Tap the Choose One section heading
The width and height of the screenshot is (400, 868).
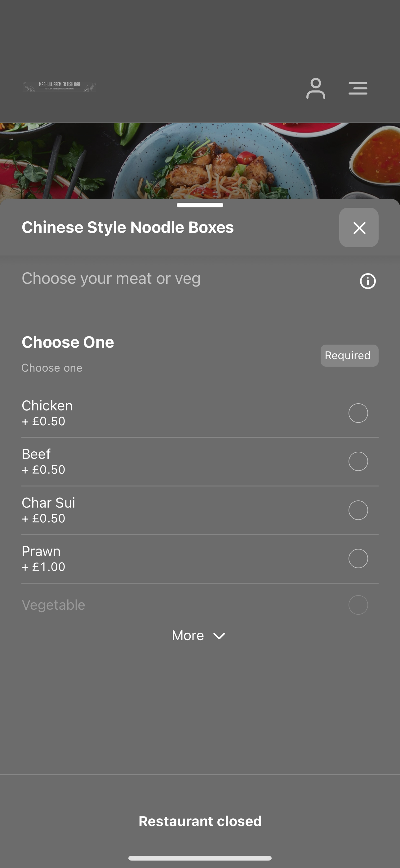[68, 342]
